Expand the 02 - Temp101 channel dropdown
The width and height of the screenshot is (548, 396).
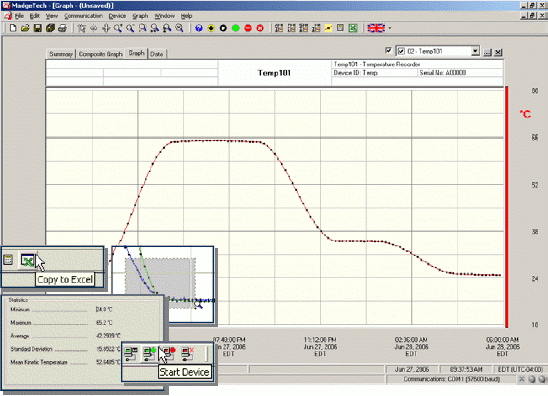475,51
